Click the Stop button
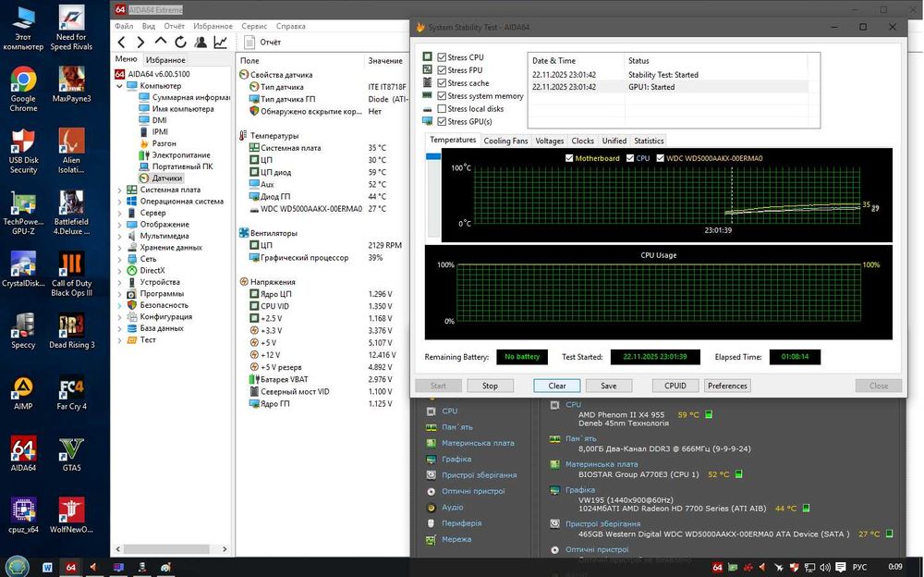Image resolution: width=924 pixels, height=577 pixels. click(490, 386)
